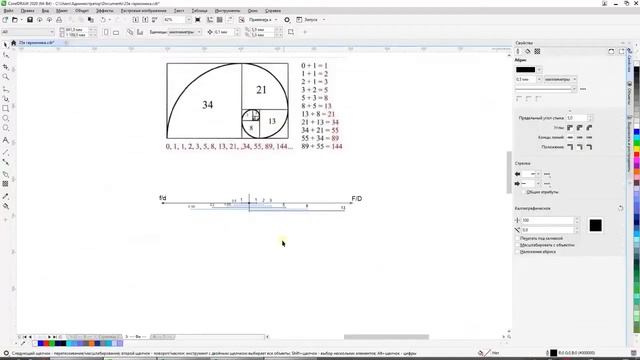
Task: Open the outline color dropdown
Action: (x=539, y=70)
